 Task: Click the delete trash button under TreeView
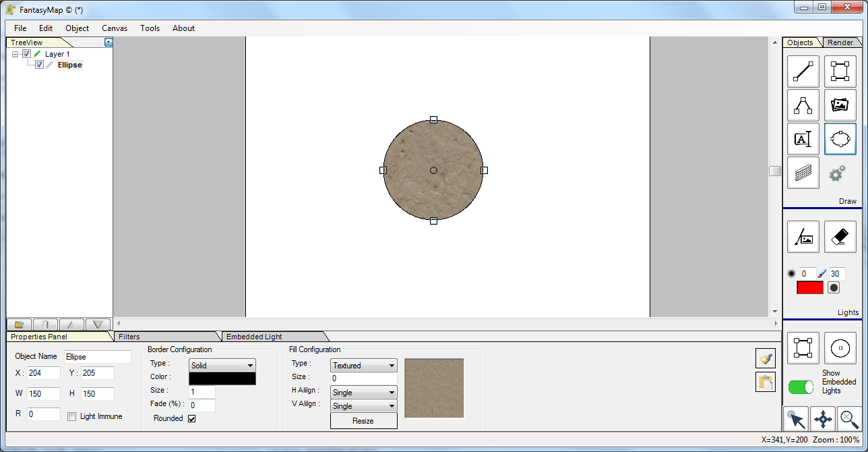[x=45, y=324]
